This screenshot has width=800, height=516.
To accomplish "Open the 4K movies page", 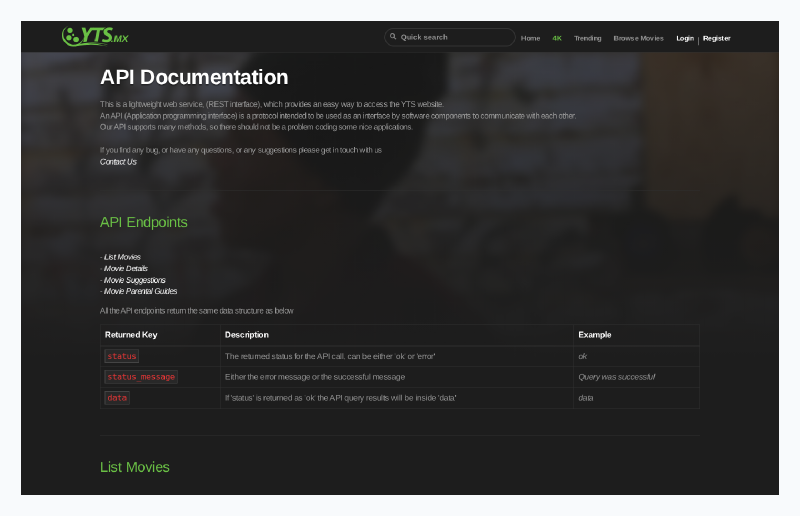I will coord(557,38).
